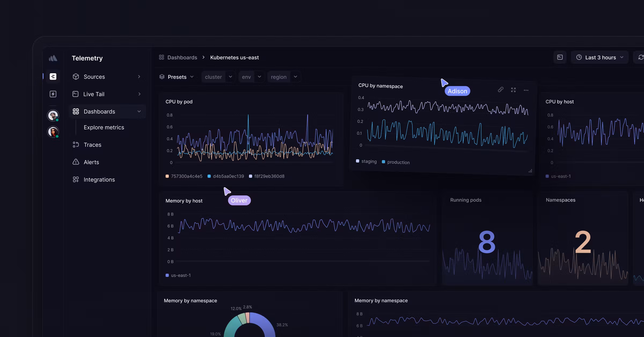Open the query console icon near the time picker
644x337 pixels.
click(560, 57)
